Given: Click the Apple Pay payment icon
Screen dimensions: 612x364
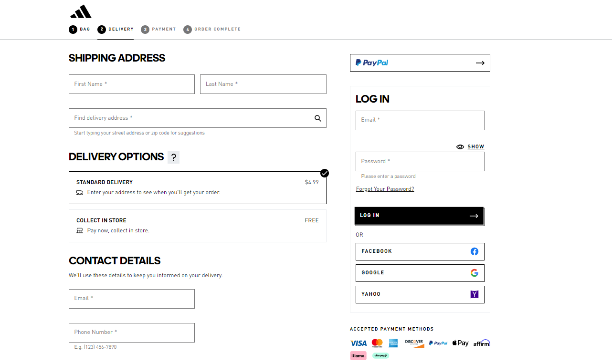Looking at the screenshot, I should [460, 343].
